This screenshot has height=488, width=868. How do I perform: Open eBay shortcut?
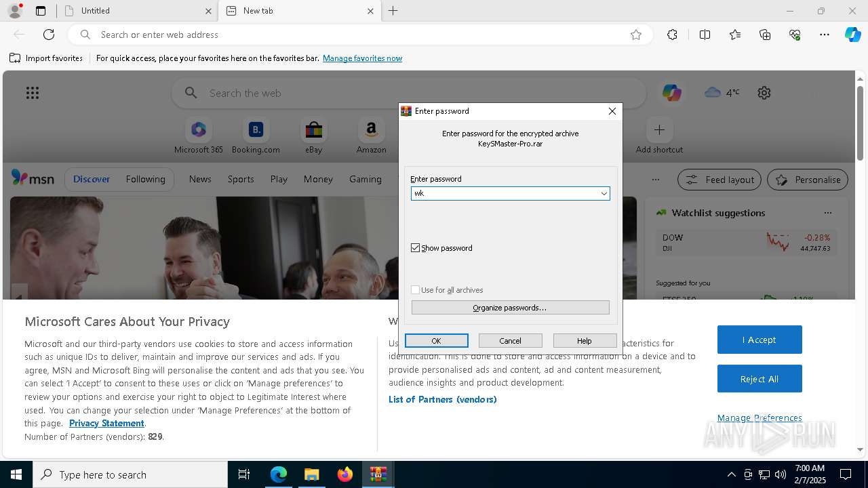[x=313, y=136]
